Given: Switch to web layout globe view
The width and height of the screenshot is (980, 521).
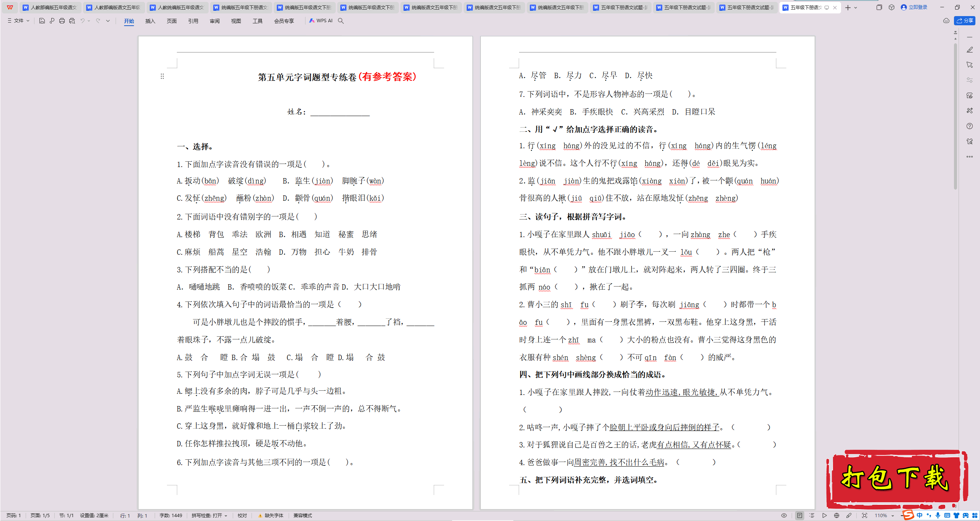Looking at the screenshot, I should [837, 516].
